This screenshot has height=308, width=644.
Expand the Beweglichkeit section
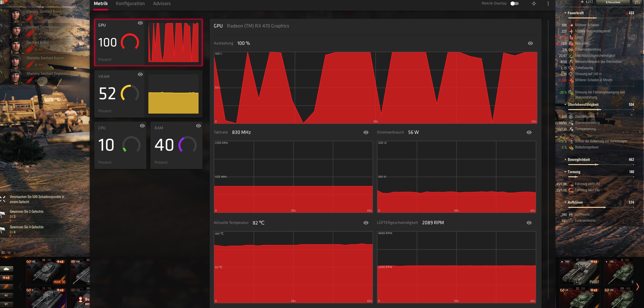click(x=565, y=160)
